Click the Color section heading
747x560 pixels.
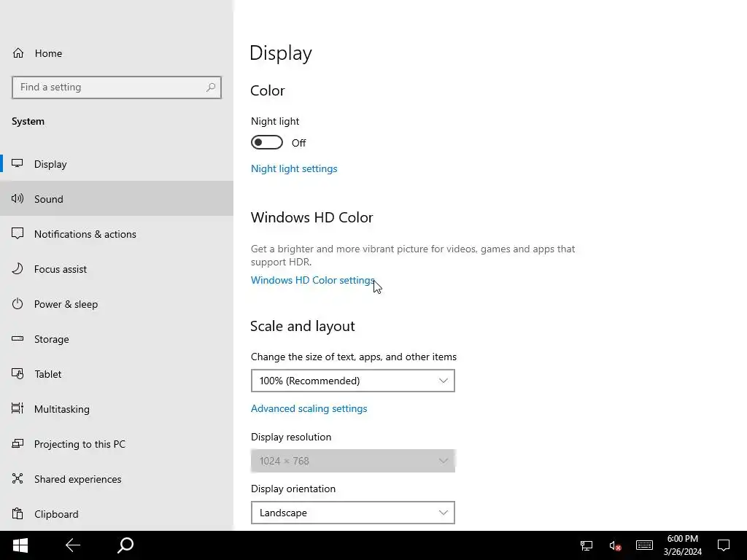click(x=267, y=90)
